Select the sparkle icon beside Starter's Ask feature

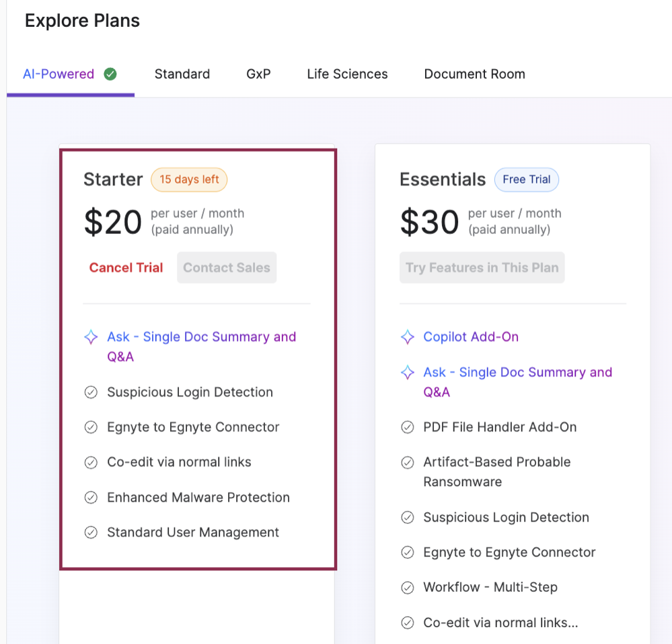tap(91, 337)
